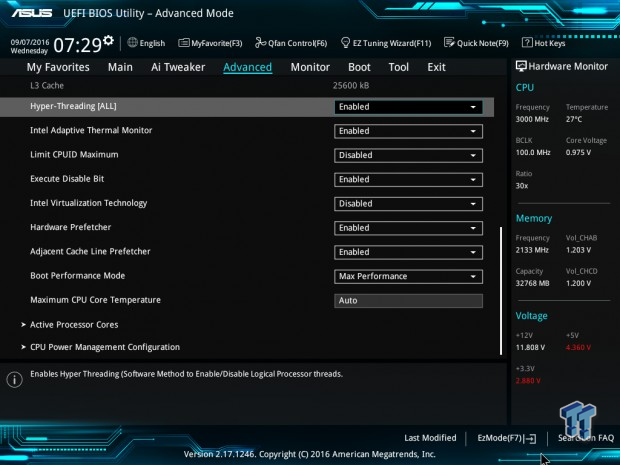Click the Boot Performance Mode label

(78, 276)
